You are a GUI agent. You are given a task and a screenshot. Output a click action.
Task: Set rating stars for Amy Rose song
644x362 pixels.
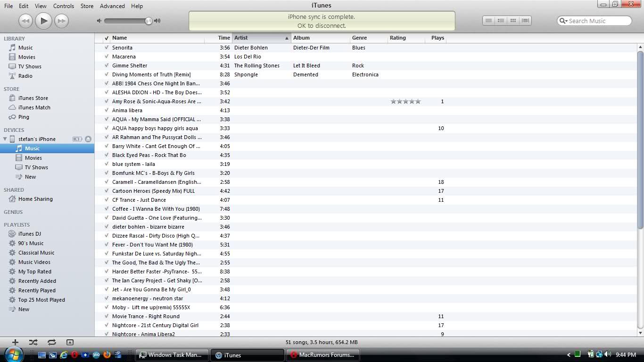click(x=406, y=101)
